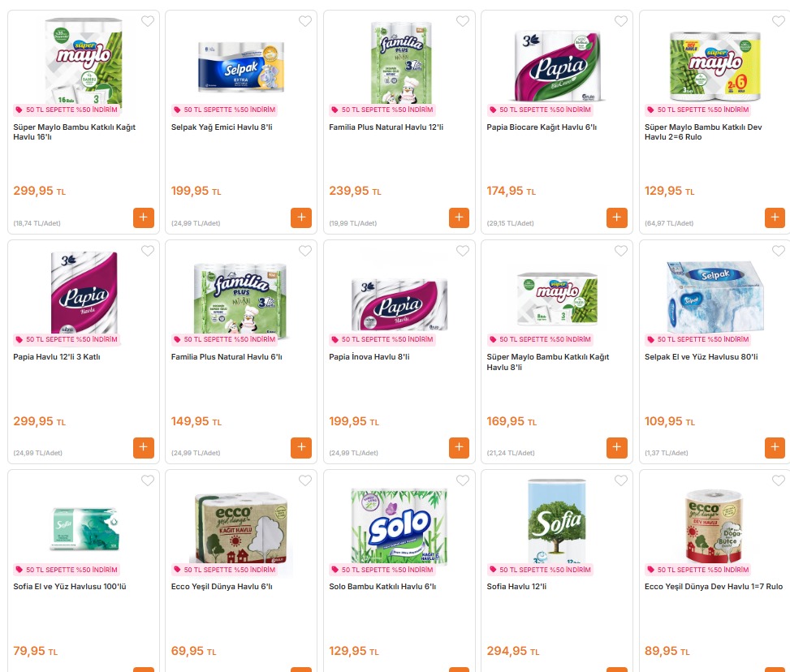Click discount badge on Papia İnova Havlu 8'li
The image size is (790, 672).
(382, 339)
